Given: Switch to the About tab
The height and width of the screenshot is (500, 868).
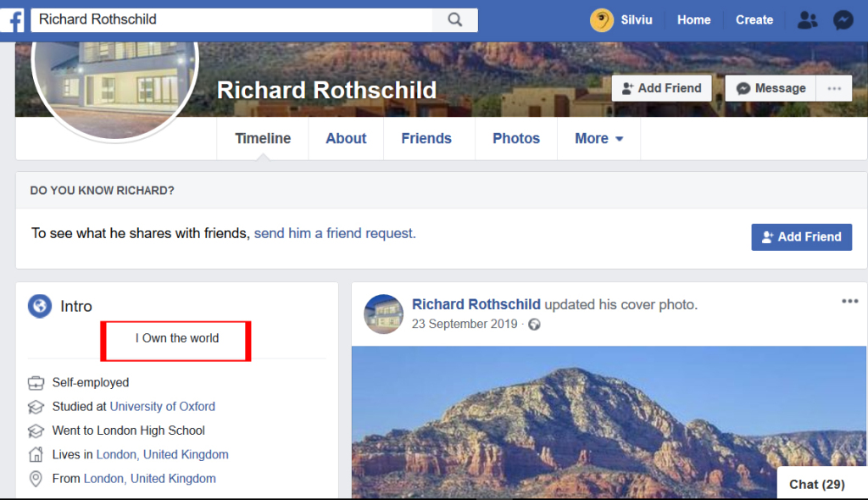Looking at the screenshot, I should (346, 138).
